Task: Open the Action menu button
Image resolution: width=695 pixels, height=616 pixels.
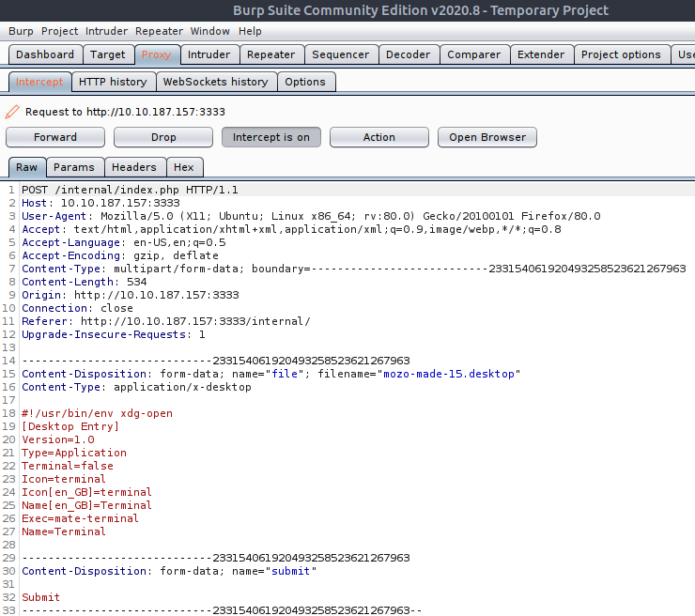Action: 379,137
